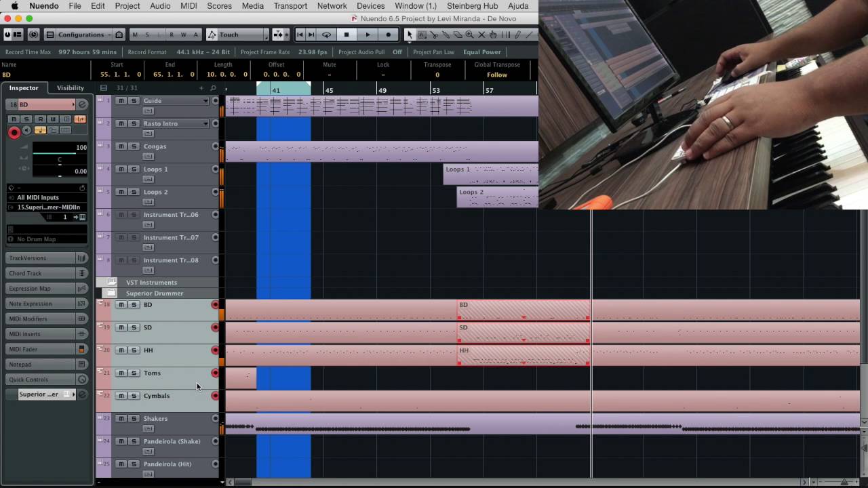Image resolution: width=868 pixels, height=488 pixels.
Task: Open Quick Controls section icon
Action: [82, 380]
